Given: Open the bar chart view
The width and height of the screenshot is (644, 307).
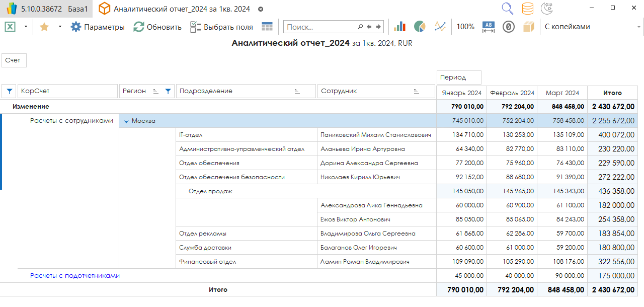Looking at the screenshot, I should tap(400, 27).
